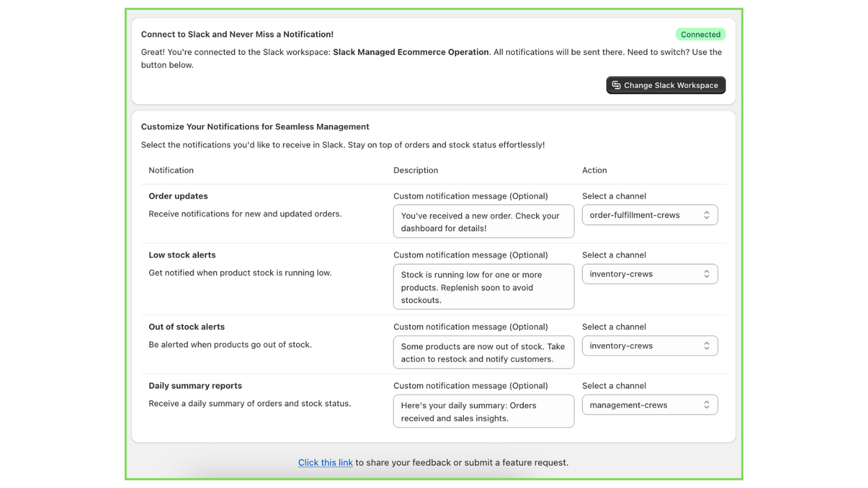Click the chevron on the inventory-crews low stock selector
This screenshot has width=868, height=488.
point(706,274)
